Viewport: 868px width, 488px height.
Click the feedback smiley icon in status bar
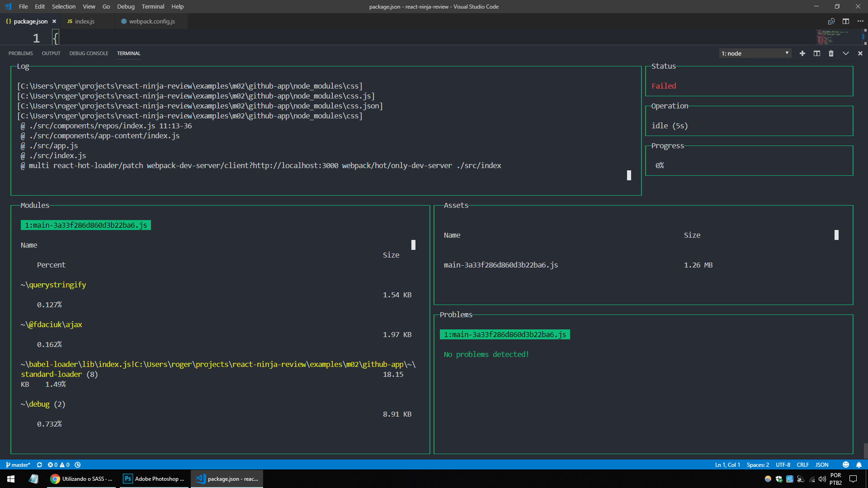tap(845, 465)
